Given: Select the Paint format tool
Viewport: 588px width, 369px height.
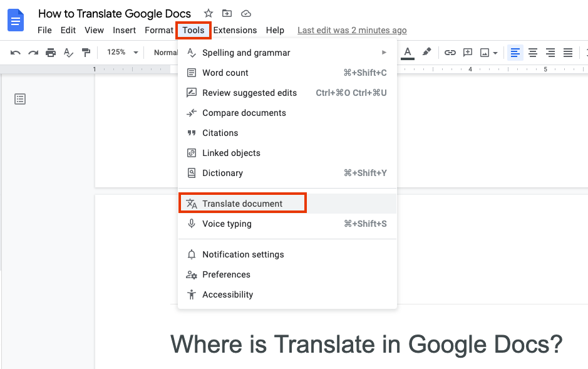Looking at the screenshot, I should [x=86, y=53].
